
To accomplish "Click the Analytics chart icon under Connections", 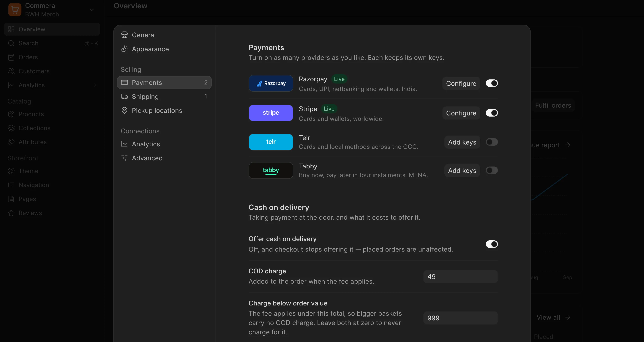I will (x=124, y=144).
